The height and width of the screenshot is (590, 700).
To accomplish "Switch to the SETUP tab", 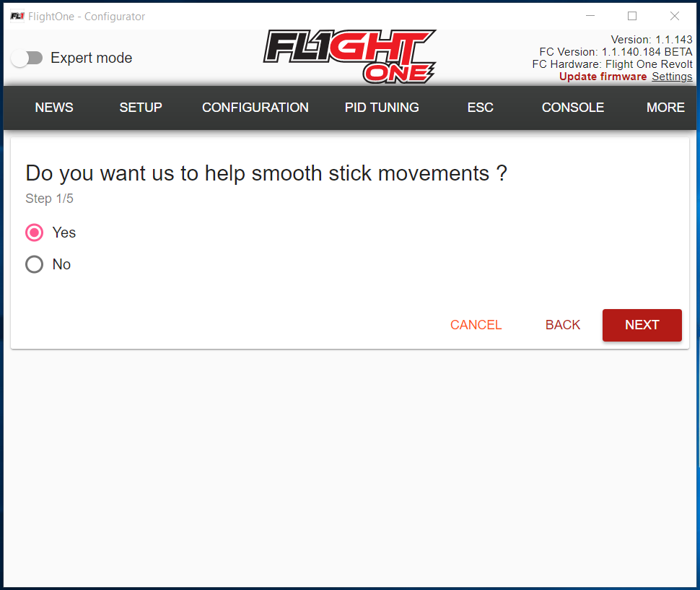I will click(141, 108).
